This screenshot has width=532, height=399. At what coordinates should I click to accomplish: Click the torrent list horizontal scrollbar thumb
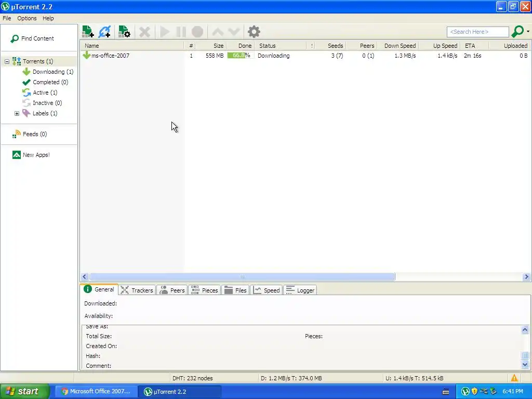(x=242, y=277)
